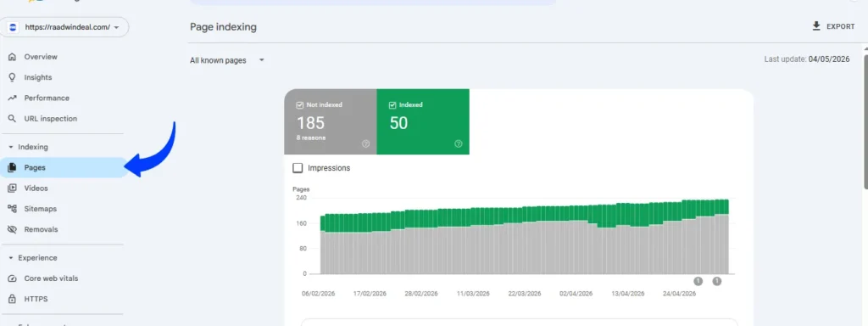The width and height of the screenshot is (868, 326).
Task: Click the 50 indexed count
Action: pyautogui.click(x=398, y=122)
